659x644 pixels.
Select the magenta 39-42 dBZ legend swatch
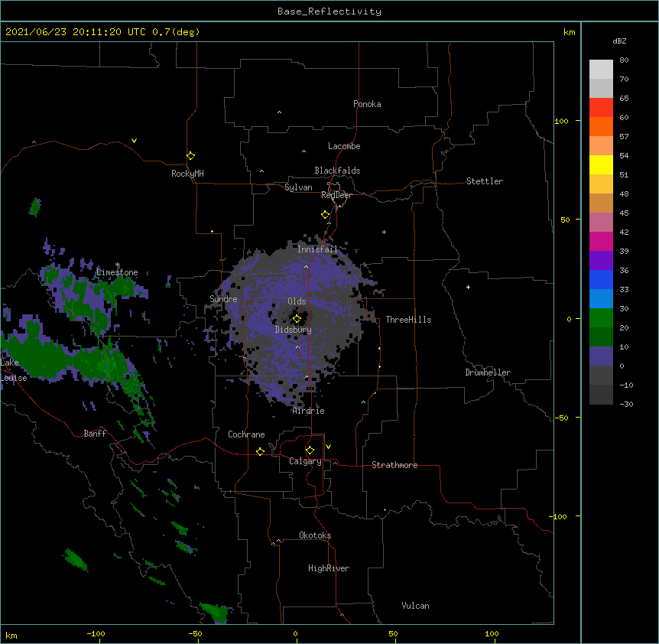tap(601, 241)
